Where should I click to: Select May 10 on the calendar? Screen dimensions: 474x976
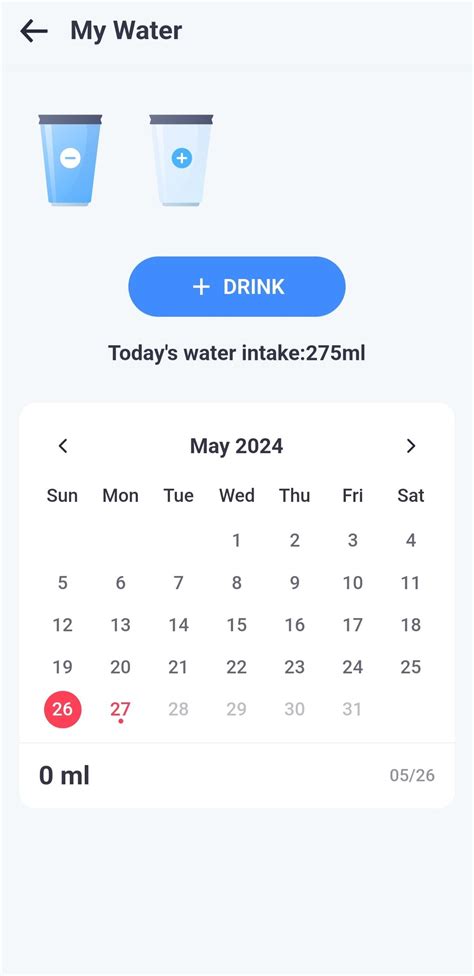pos(352,583)
